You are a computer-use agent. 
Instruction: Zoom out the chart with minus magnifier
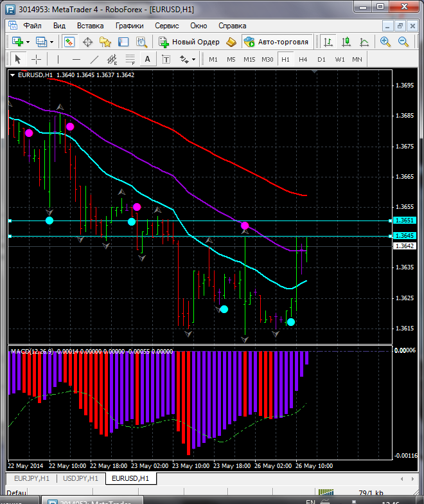pos(403,42)
